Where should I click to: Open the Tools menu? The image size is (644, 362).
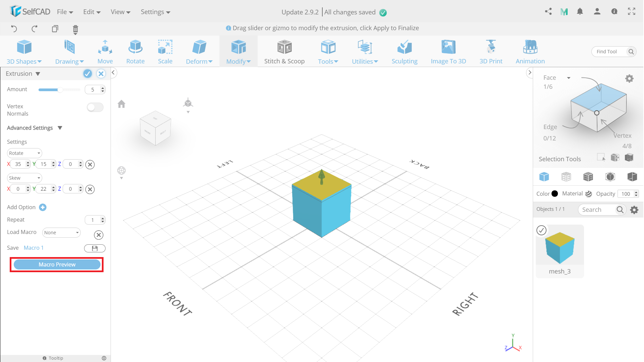[x=328, y=52]
